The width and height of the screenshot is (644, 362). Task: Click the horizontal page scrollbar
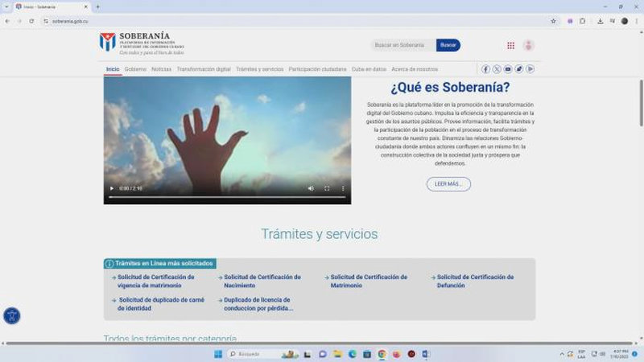(x=319, y=343)
